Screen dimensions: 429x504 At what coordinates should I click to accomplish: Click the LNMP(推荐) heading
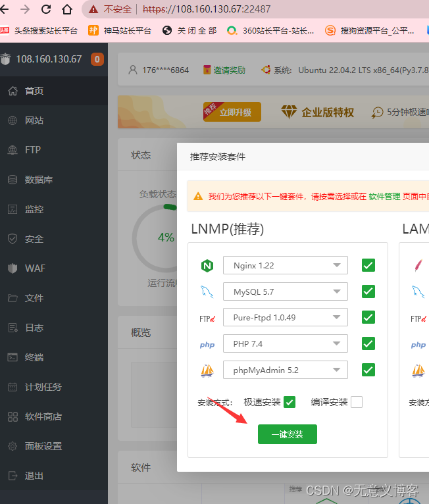coord(228,229)
